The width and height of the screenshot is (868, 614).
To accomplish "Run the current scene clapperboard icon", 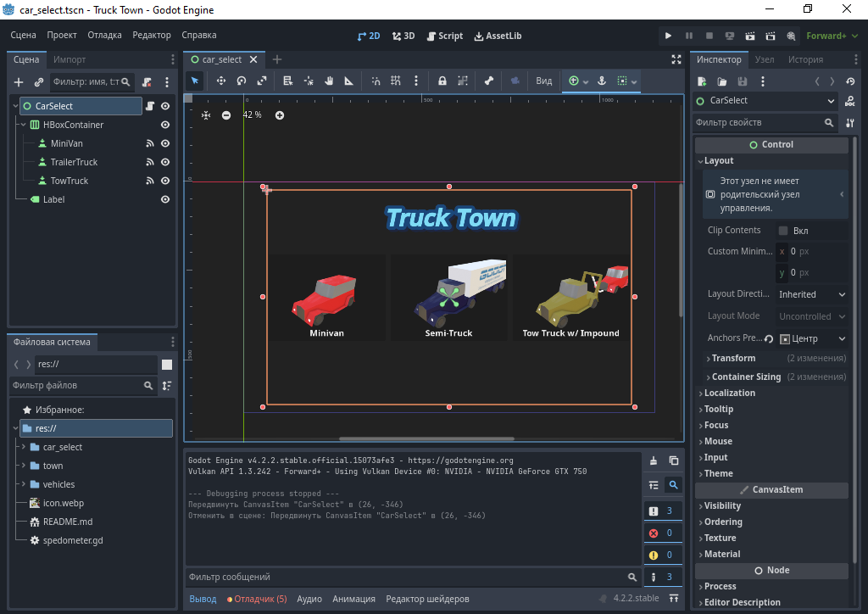I will [750, 36].
